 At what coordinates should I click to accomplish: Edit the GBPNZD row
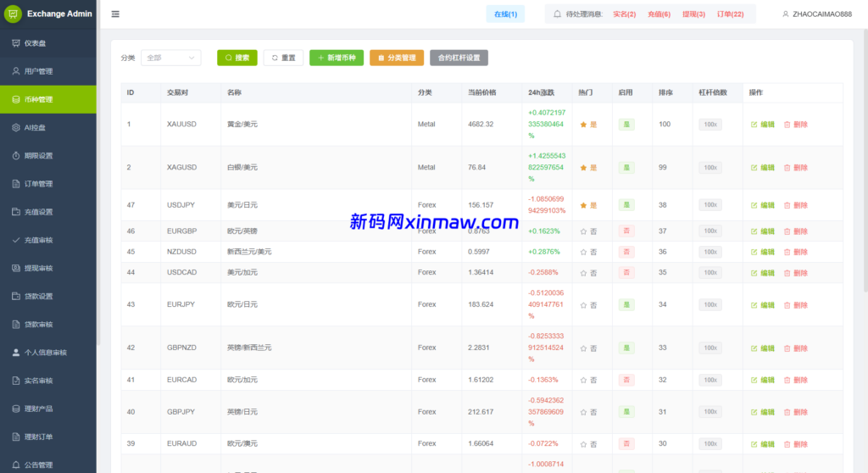[762, 348]
